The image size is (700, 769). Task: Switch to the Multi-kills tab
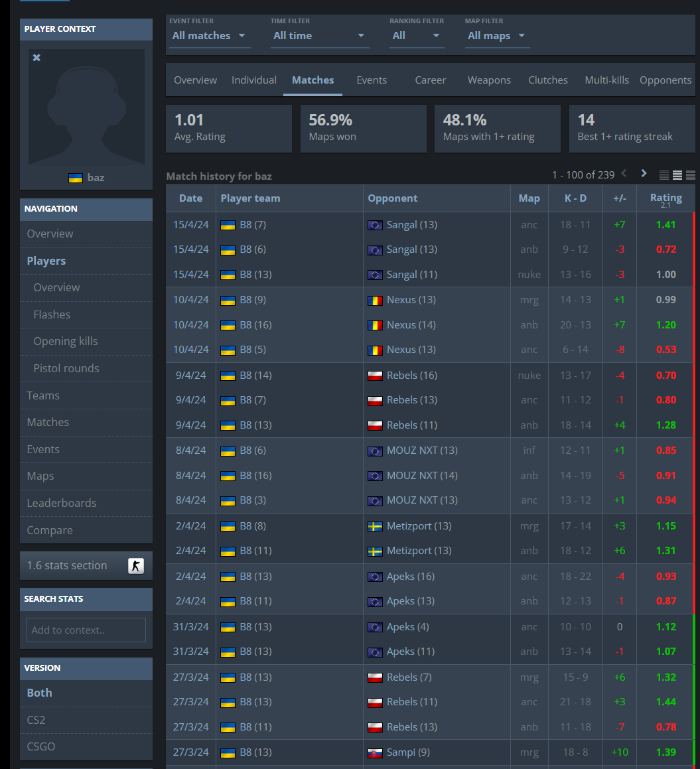pyautogui.click(x=607, y=80)
